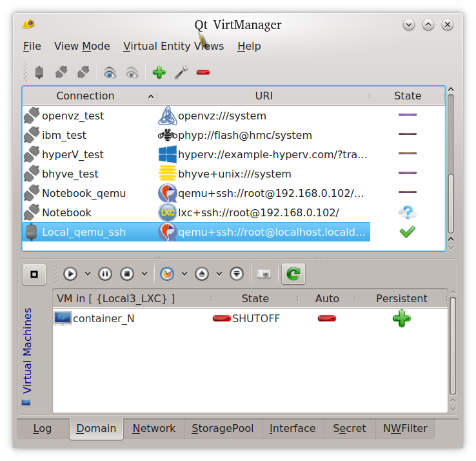Click the square stop button left of VM toolbar
Image resolution: width=476 pixels, height=461 pixels.
tap(34, 274)
